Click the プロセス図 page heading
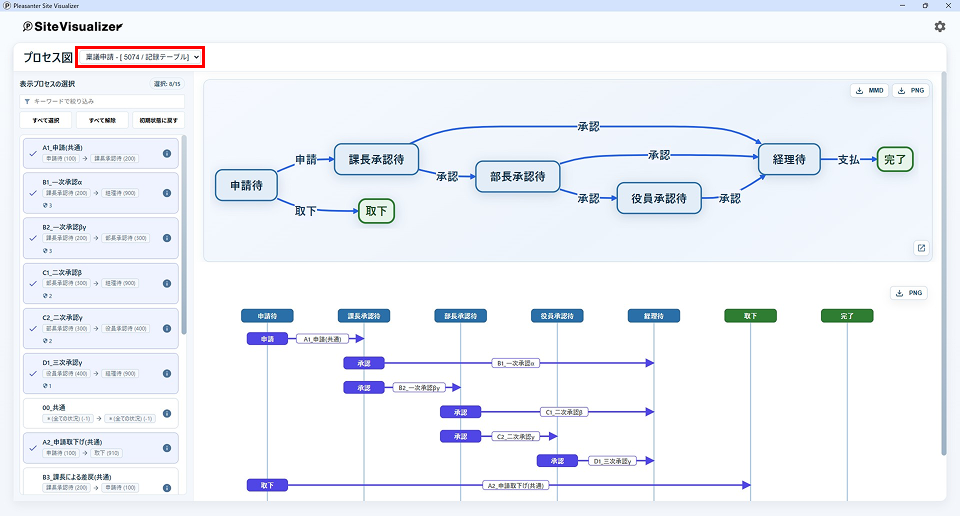 48,58
